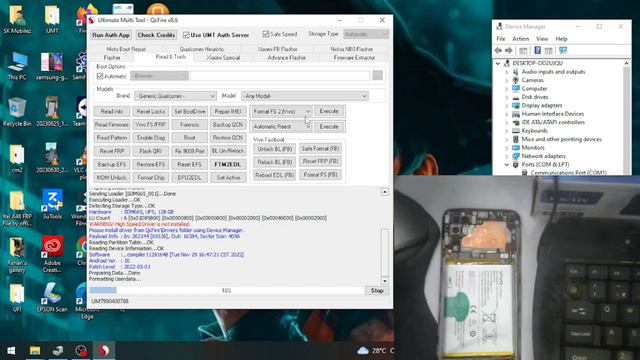Select Keyboards in Device Manager tree
The image size is (640, 360).
click(x=534, y=131)
